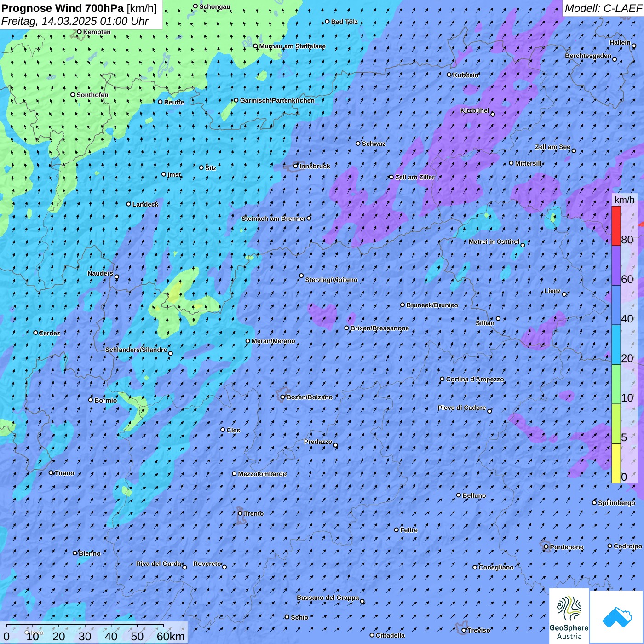Click the Brixen/Bressanone city label
644x644 pixels.
[379, 328]
